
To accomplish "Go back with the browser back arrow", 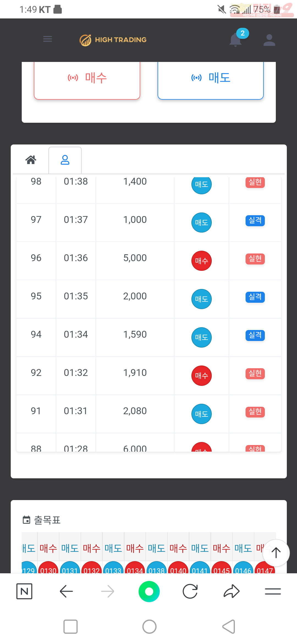I will click(66, 591).
